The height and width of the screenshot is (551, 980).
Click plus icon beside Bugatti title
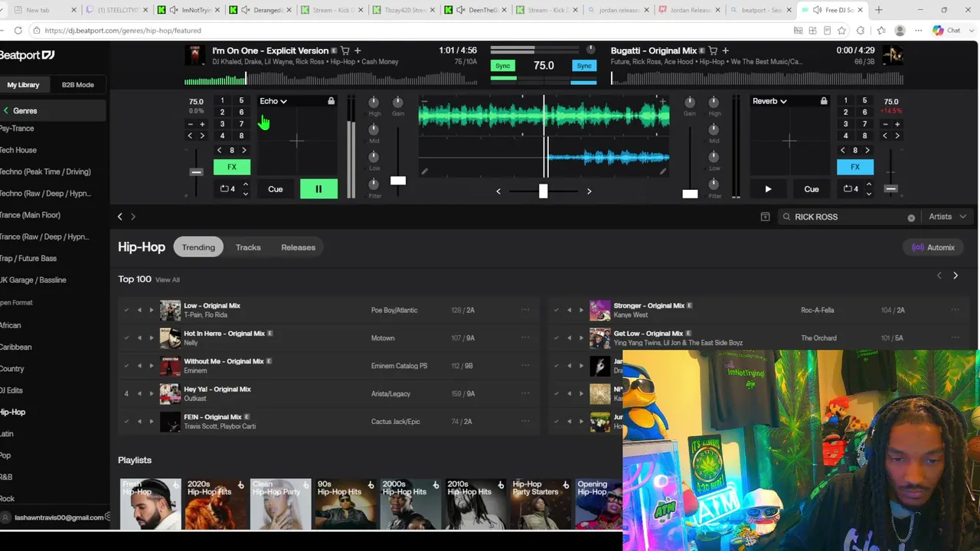tap(725, 51)
